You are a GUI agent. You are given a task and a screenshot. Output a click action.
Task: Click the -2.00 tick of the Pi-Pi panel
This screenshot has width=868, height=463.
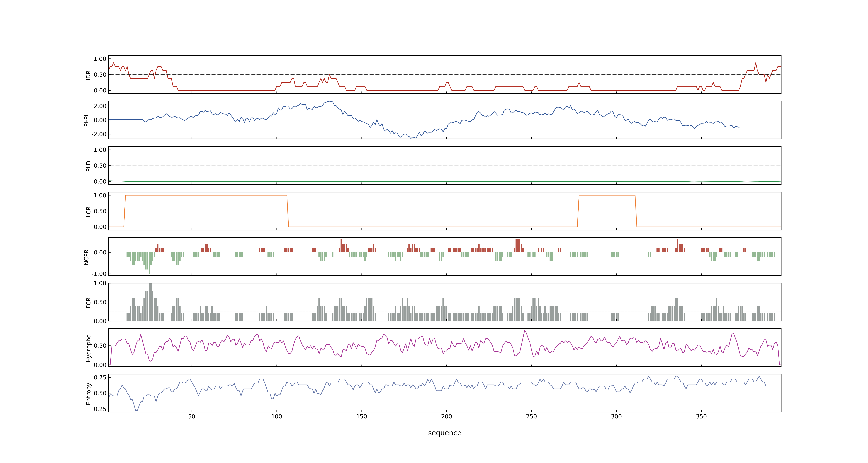[x=99, y=134]
